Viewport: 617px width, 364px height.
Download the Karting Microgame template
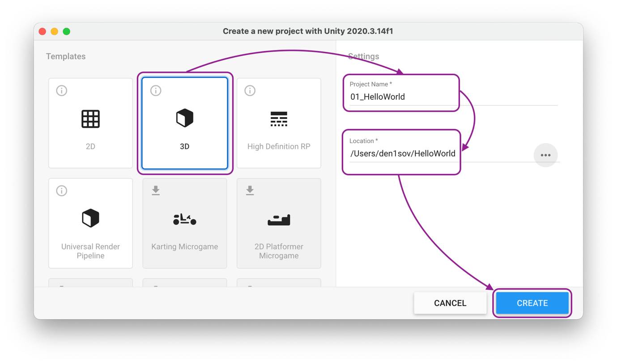coord(156,190)
